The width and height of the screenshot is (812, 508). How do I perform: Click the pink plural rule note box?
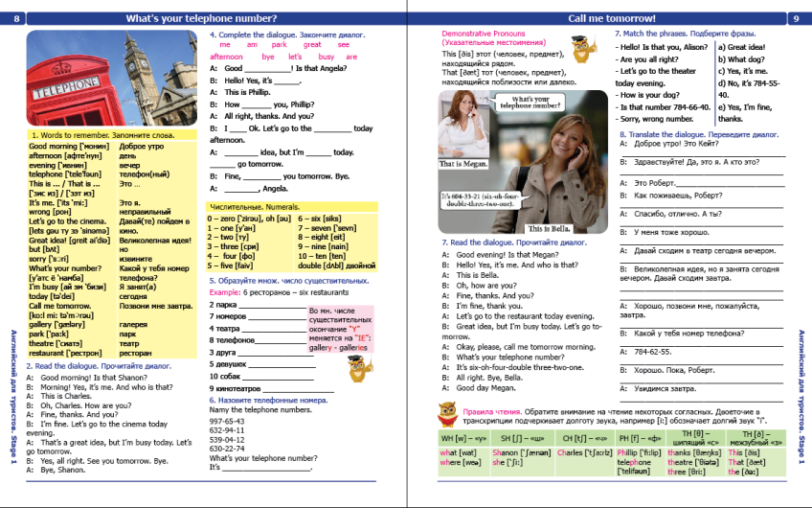pyautogui.click(x=340, y=329)
